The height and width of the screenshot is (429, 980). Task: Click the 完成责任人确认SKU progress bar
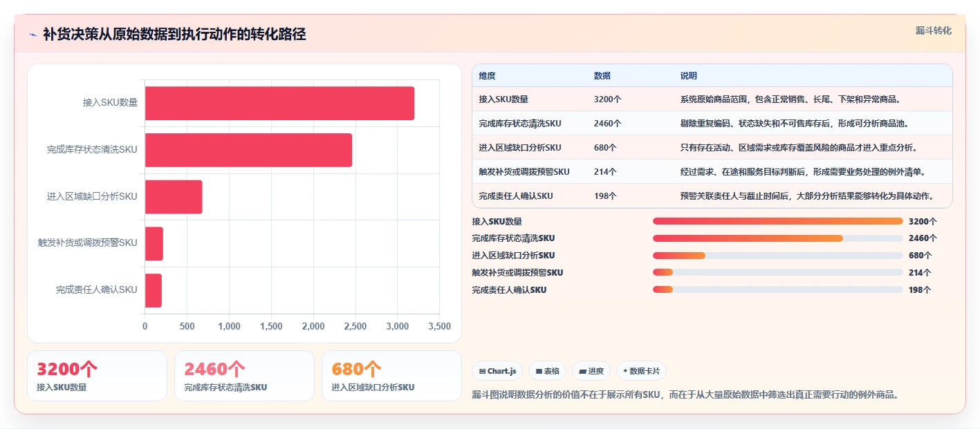778,290
